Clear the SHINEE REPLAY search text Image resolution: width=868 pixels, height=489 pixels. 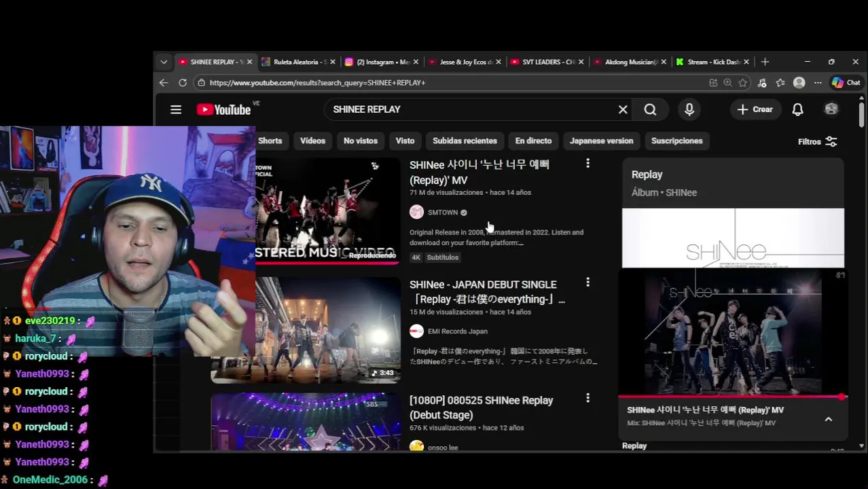(x=623, y=109)
